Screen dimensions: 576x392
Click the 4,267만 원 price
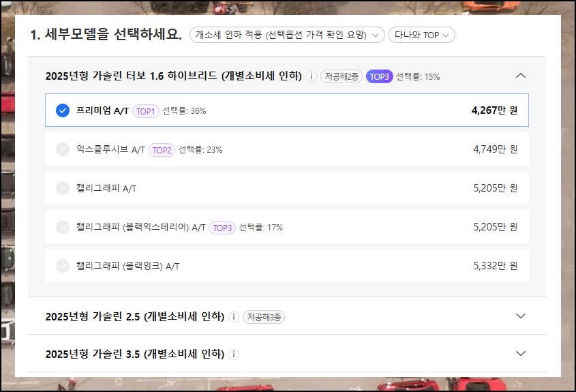pos(494,110)
